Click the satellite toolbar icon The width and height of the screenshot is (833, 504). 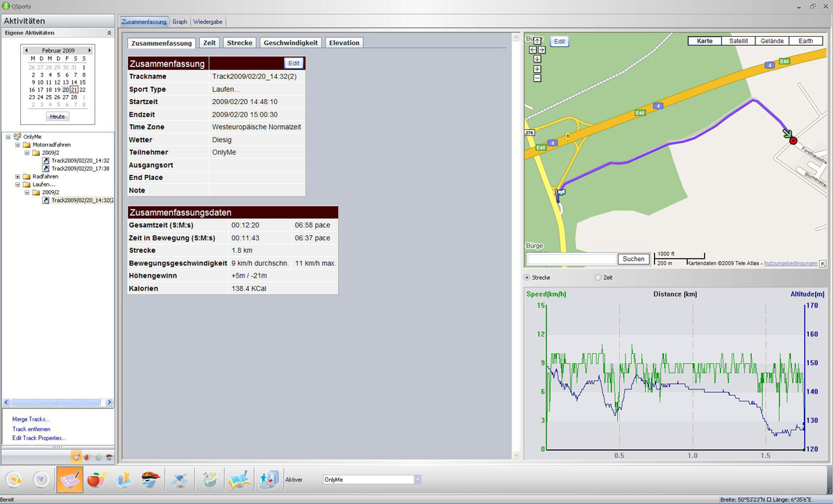coord(178,479)
